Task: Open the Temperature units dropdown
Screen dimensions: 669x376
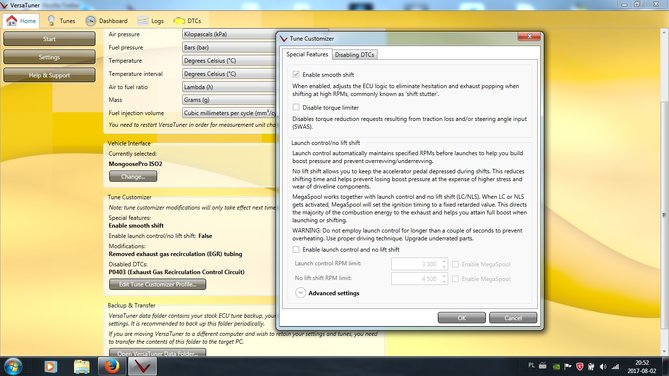Action: click(230, 61)
